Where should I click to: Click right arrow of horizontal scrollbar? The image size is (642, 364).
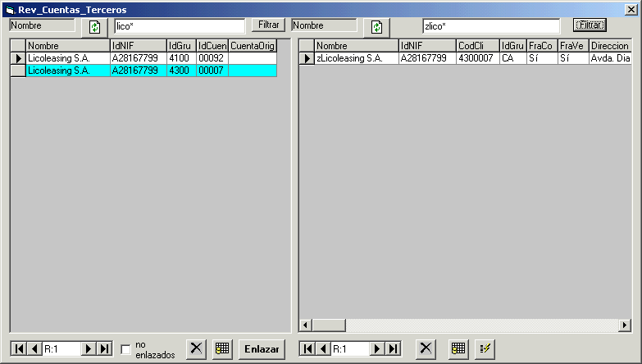(x=625, y=325)
